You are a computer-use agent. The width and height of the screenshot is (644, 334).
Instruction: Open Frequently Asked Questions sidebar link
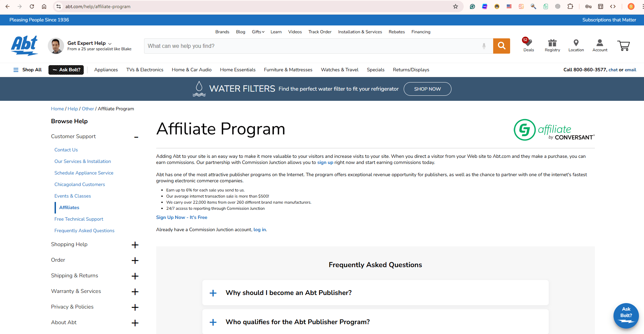84,230
